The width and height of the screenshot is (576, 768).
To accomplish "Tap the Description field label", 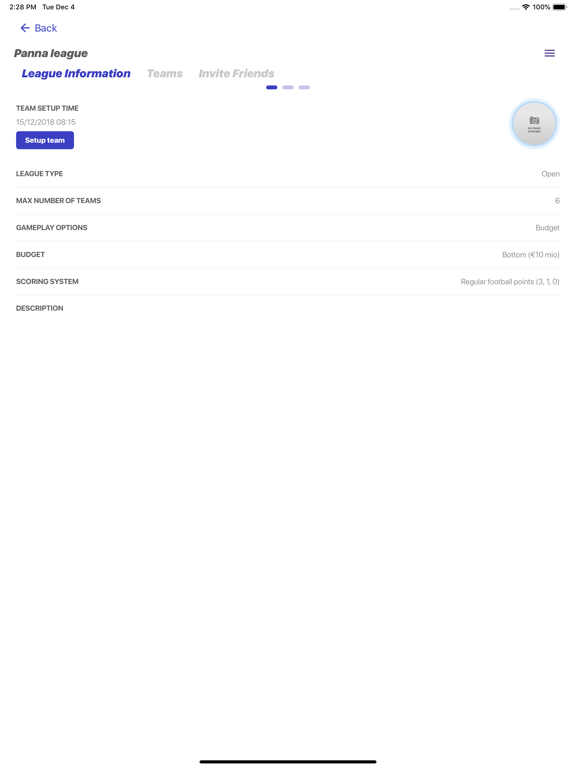I will tap(40, 308).
